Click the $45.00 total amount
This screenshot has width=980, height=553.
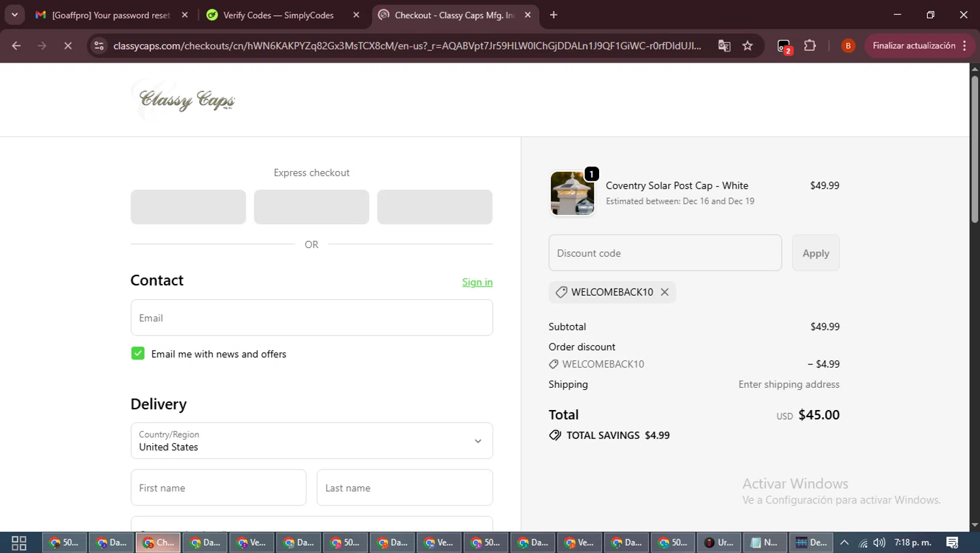(x=819, y=415)
